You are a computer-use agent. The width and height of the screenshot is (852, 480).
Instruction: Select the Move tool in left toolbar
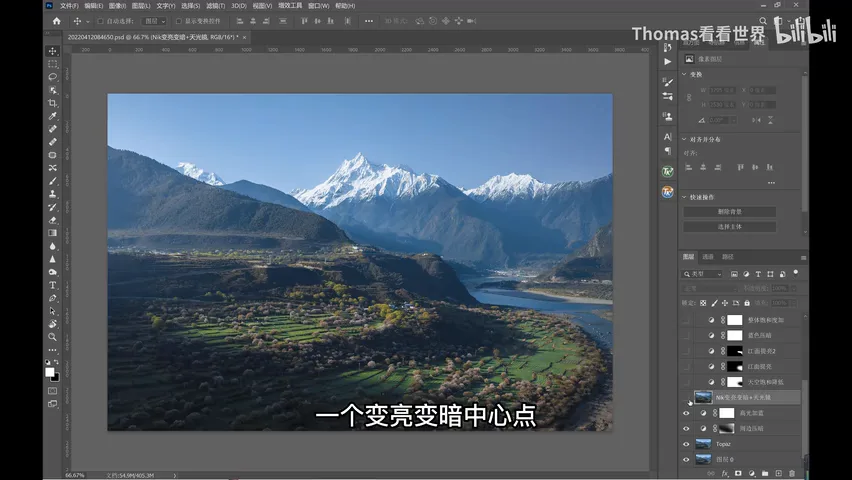click(53, 51)
